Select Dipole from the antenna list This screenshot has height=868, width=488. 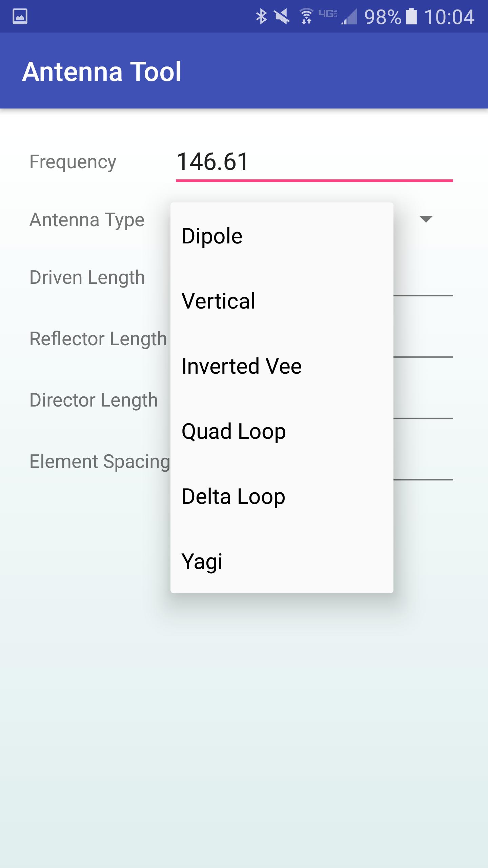[x=282, y=236]
